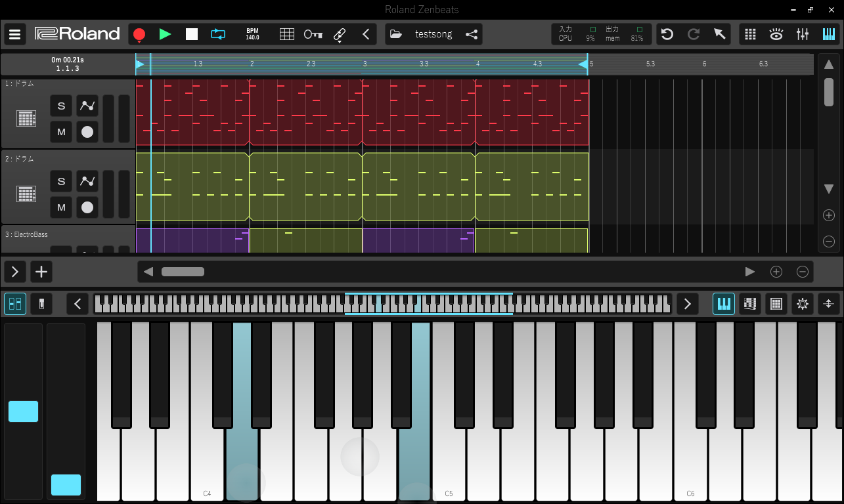Switch to piano keyboard input tab
This screenshot has width=844, height=504.
pyautogui.click(x=724, y=304)
